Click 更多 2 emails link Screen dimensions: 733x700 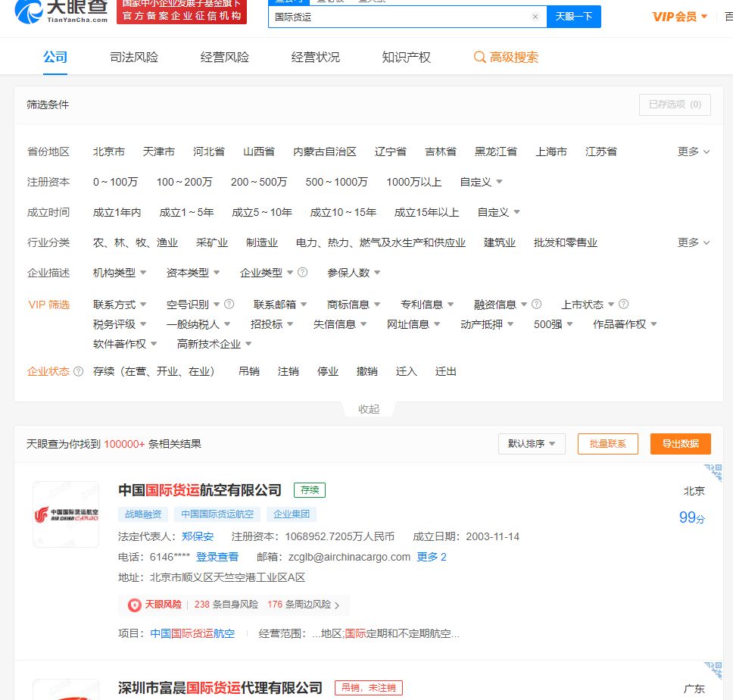(432, 557)
